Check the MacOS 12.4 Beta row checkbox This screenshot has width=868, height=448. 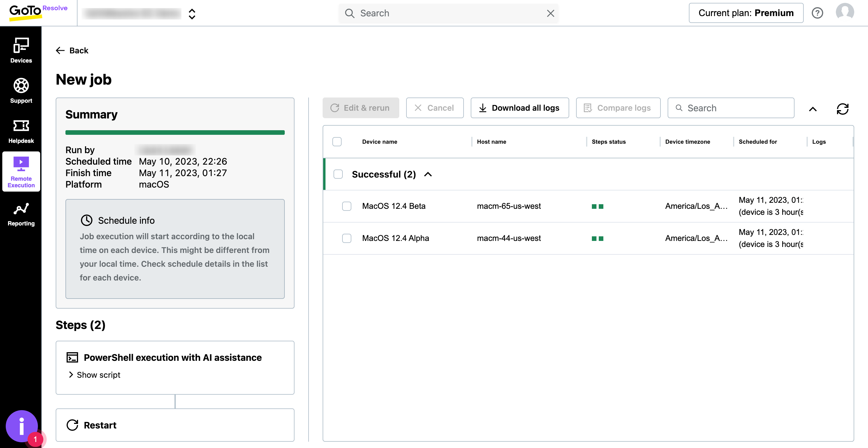tap(347, 206)
